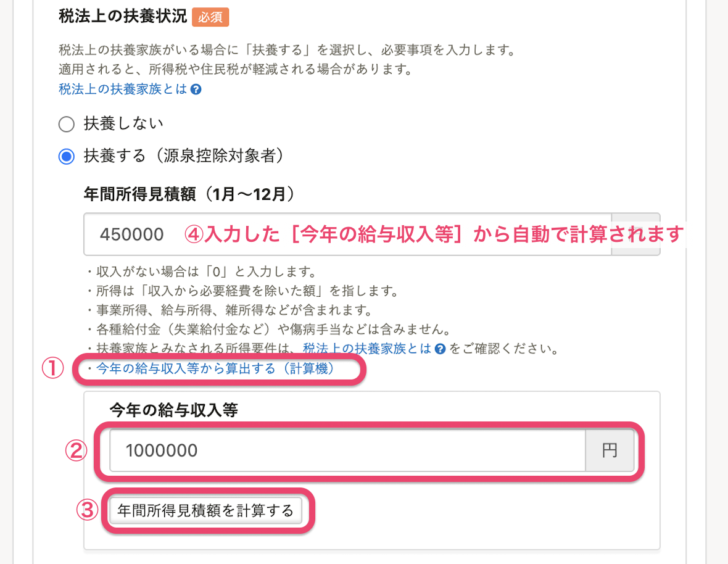Click help icon beside top 税法上の扶養家族とは
The height and width of the screenshot is (564, 728).
point(196,89)
